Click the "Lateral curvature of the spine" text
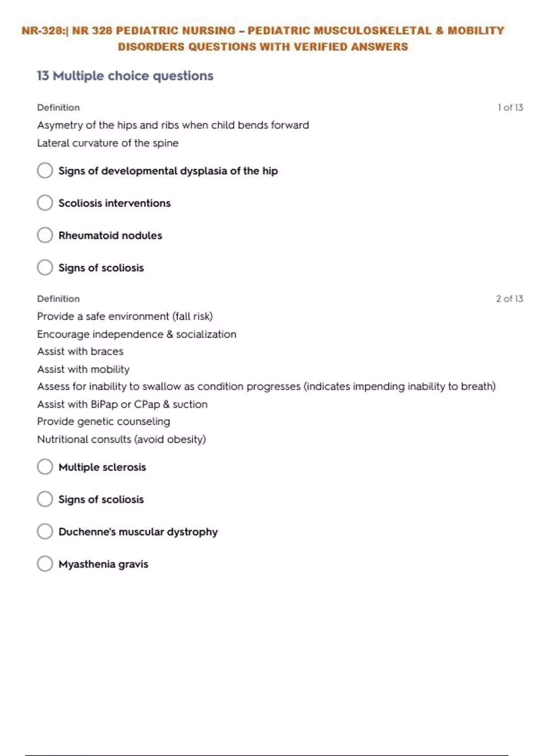Screen dimensions: 534x756 pos(108,143)
